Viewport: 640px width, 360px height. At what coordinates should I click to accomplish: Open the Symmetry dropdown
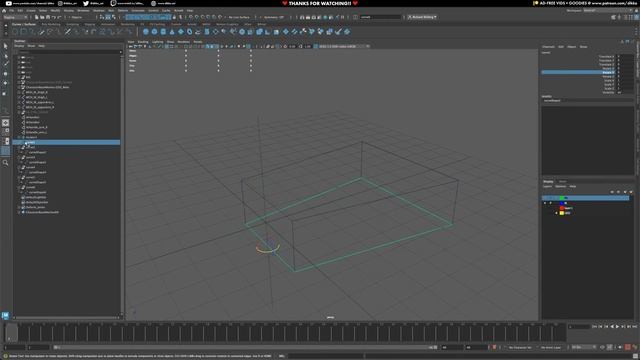pyautogui.click(x=274, y=17)
